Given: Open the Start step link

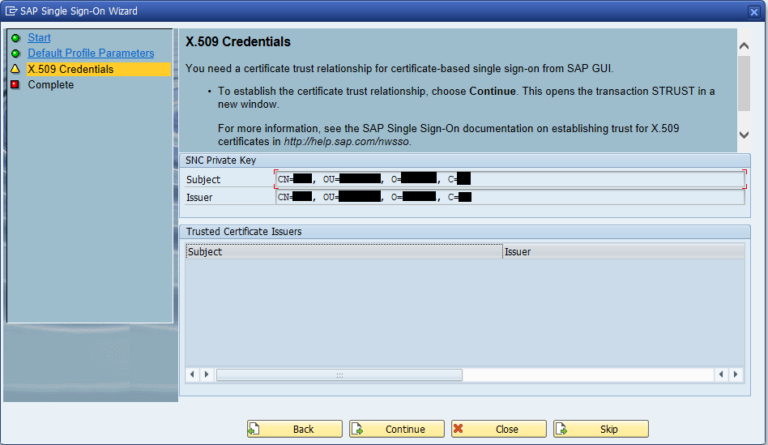Looking at the screenshot, I should coord(39,38).
